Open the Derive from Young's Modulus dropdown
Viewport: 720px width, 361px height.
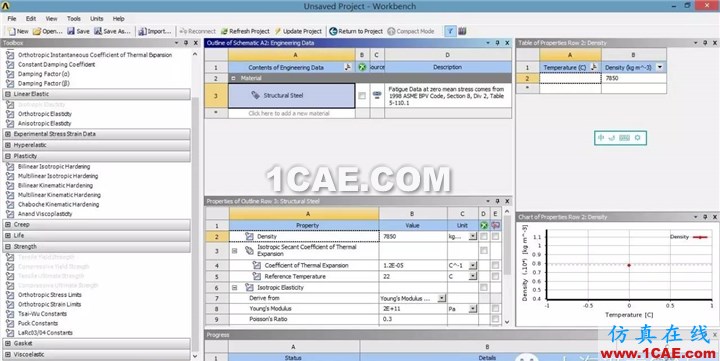pos(441,298)
